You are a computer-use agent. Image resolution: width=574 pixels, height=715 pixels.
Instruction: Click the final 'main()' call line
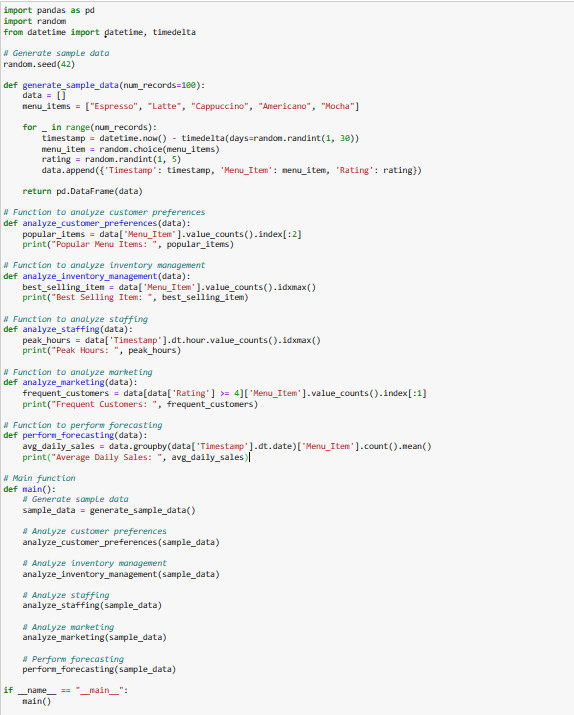37,700
